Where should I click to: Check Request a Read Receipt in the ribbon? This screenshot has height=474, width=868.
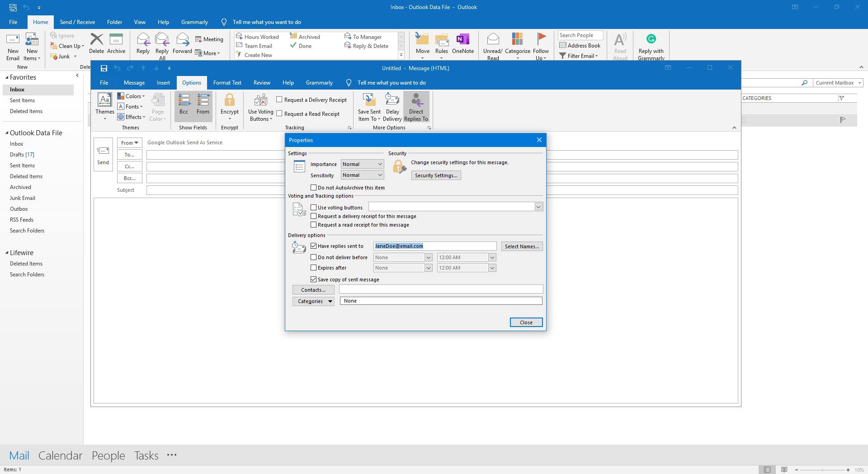coord(279,114)
